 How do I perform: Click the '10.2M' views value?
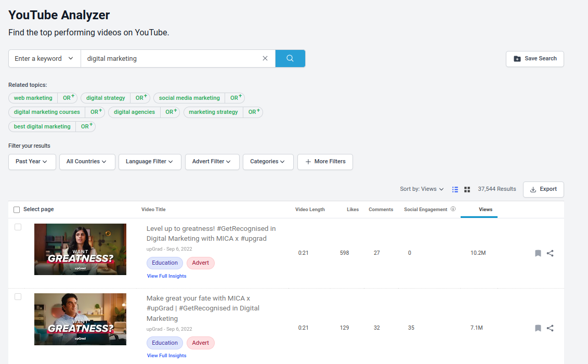click(478, 253)
